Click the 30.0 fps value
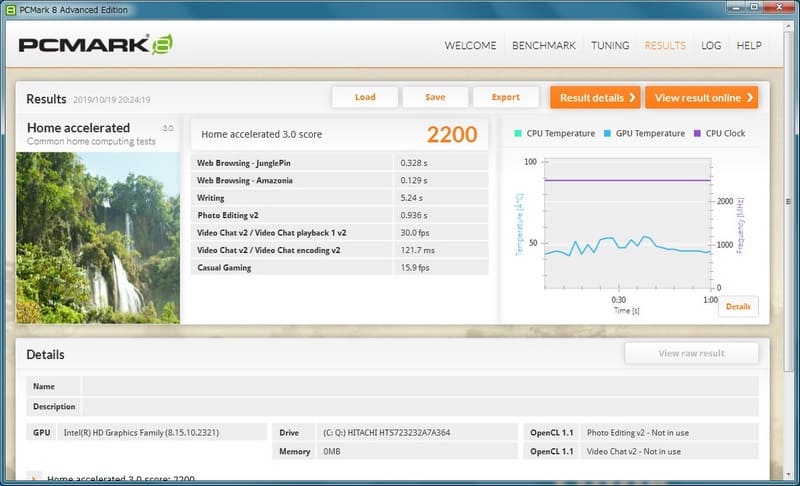This screenshot has width=800, height=486. [415, 233]
